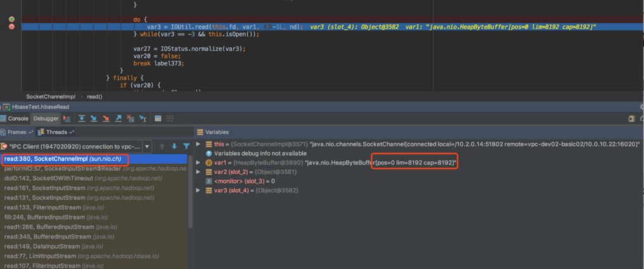Toggle the green breakpoint marker at the do line

pos(11,19)
